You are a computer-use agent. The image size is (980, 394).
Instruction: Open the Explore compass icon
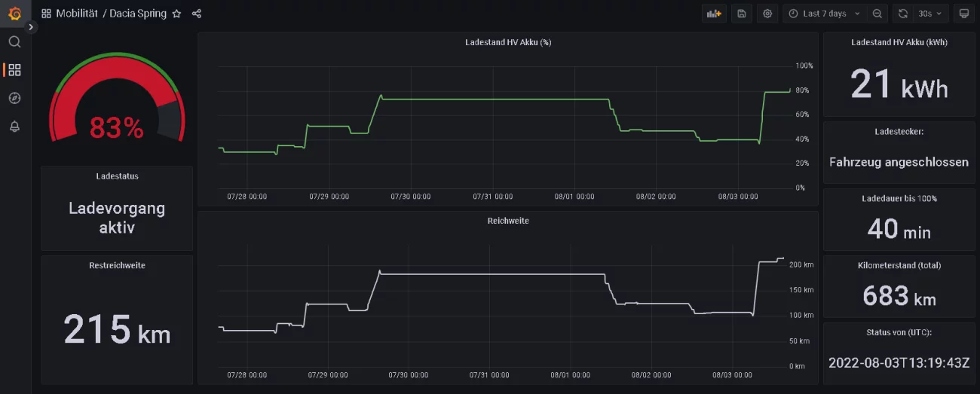[x=14, y=98]
